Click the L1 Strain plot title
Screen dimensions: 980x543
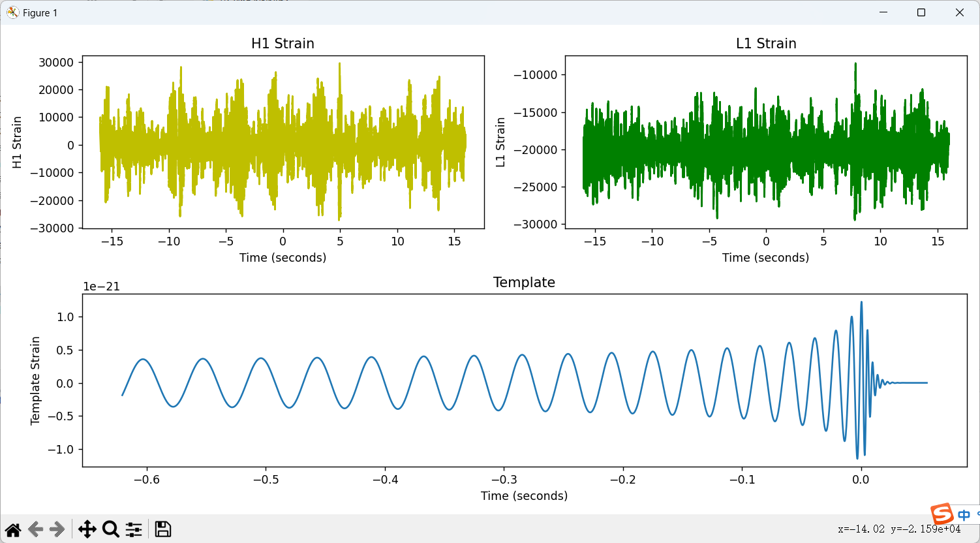tap(766, 44)
